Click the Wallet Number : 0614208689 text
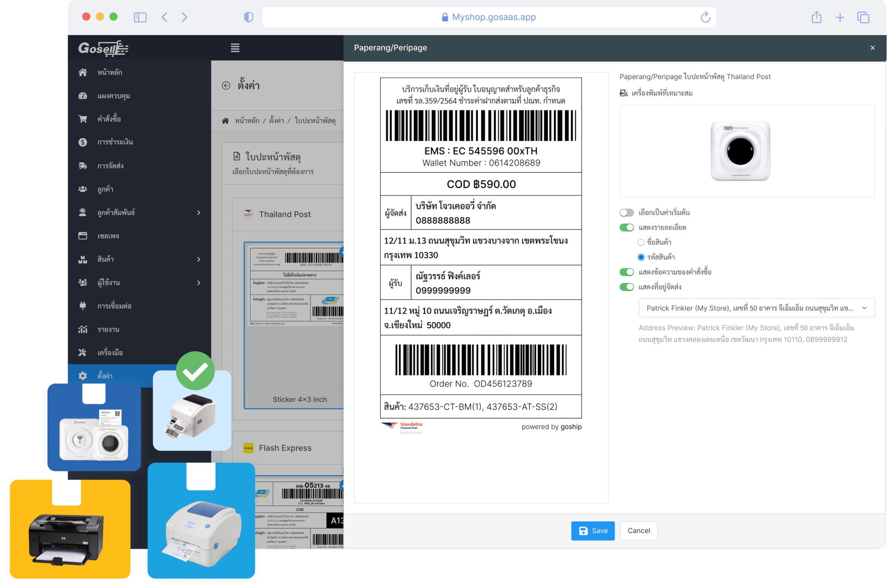Image resolution: width=887 pixels, height=588 pixels. click(x=481, y=163)
